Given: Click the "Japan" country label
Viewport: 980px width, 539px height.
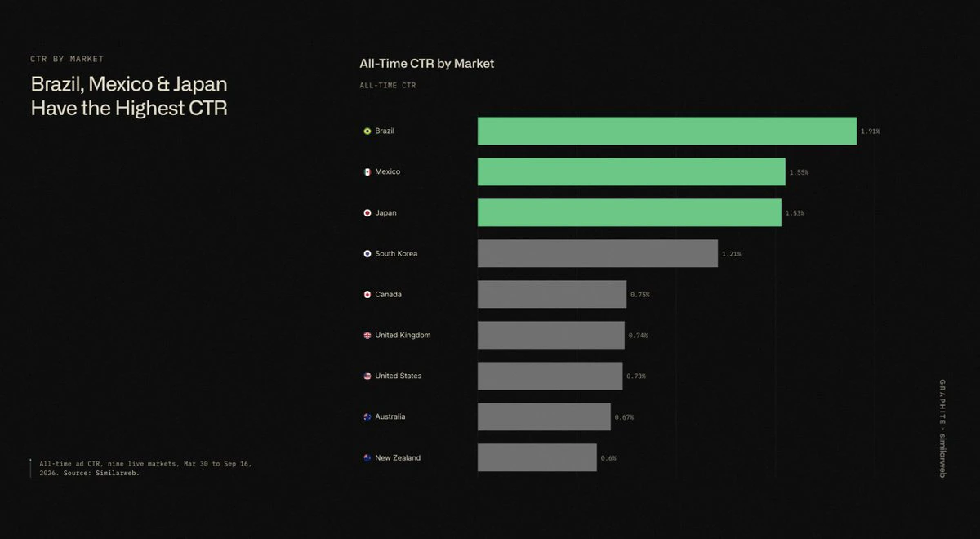Looking at the screenshot, I should coord(385,212).
